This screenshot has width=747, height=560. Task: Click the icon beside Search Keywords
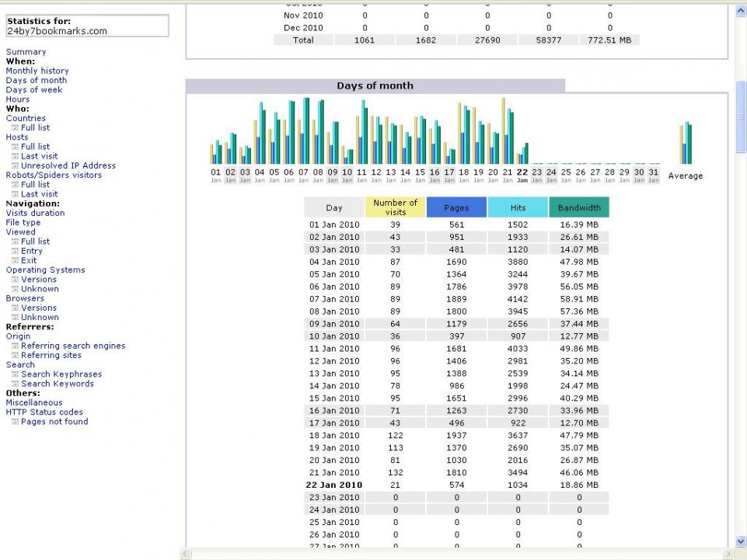[x=15, y=384]
